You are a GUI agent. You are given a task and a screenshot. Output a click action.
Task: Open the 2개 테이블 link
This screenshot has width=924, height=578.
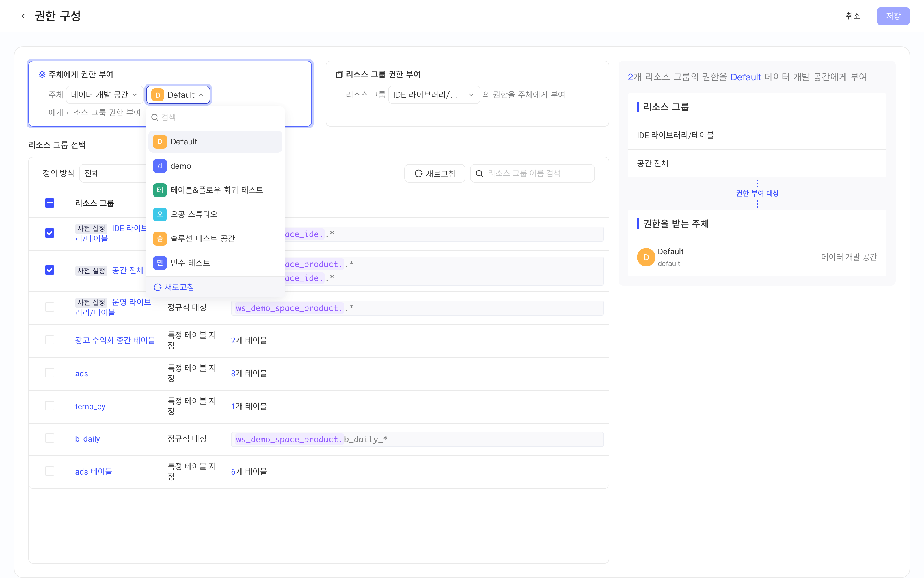(x=249, y=340)
